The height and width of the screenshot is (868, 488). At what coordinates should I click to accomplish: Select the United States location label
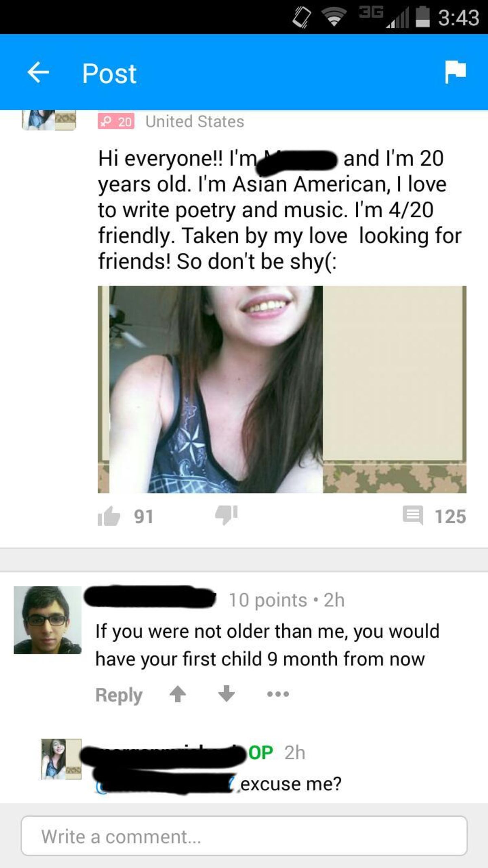click(x=195, y=121)
